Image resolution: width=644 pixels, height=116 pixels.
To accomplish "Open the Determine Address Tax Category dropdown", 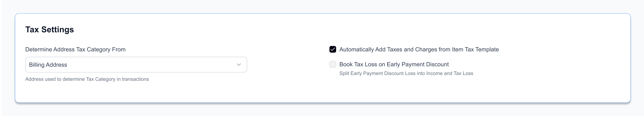I will click(x=136, y=65).
